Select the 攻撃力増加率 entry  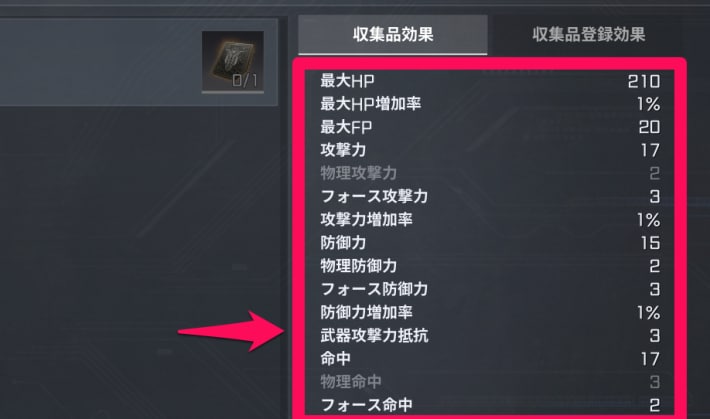pos(489,220)
